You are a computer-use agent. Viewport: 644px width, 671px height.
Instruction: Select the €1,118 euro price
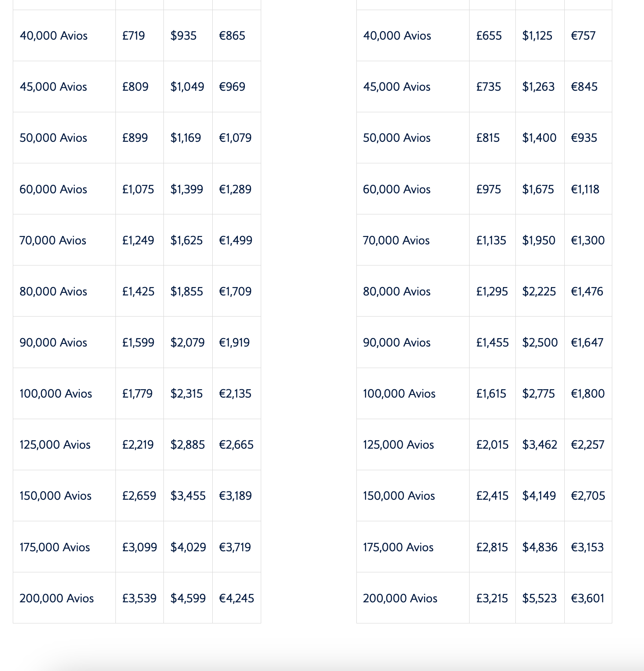pos(585,189)
